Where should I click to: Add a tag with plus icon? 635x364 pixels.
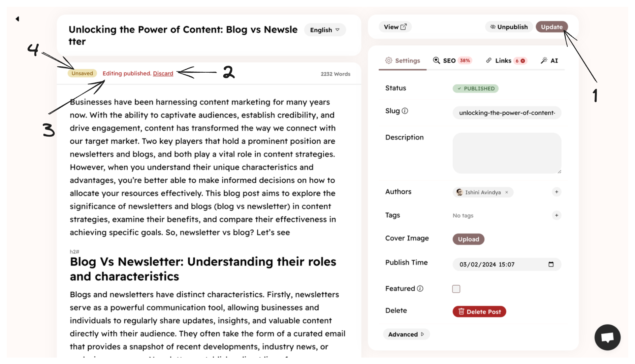click(x=557, y=215)
